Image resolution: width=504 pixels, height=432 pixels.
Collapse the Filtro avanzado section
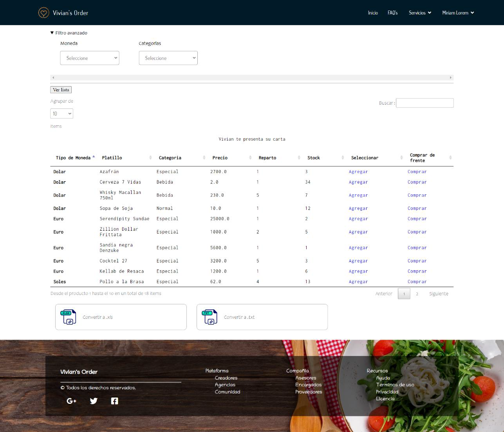point(69,33)
